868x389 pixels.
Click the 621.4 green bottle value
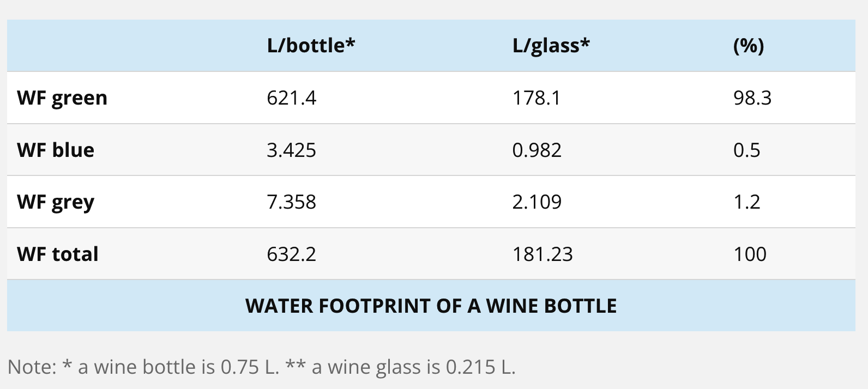[x=291, y=98]
